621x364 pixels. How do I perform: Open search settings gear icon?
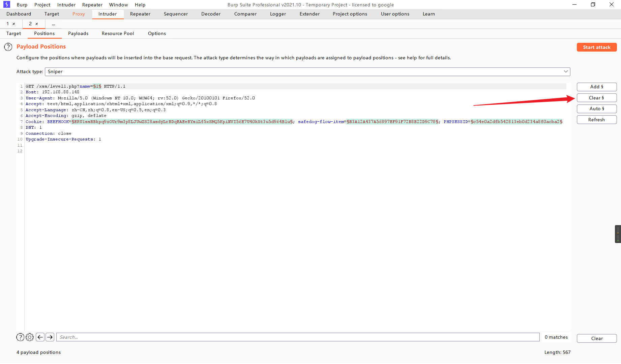tap(30, 337)
